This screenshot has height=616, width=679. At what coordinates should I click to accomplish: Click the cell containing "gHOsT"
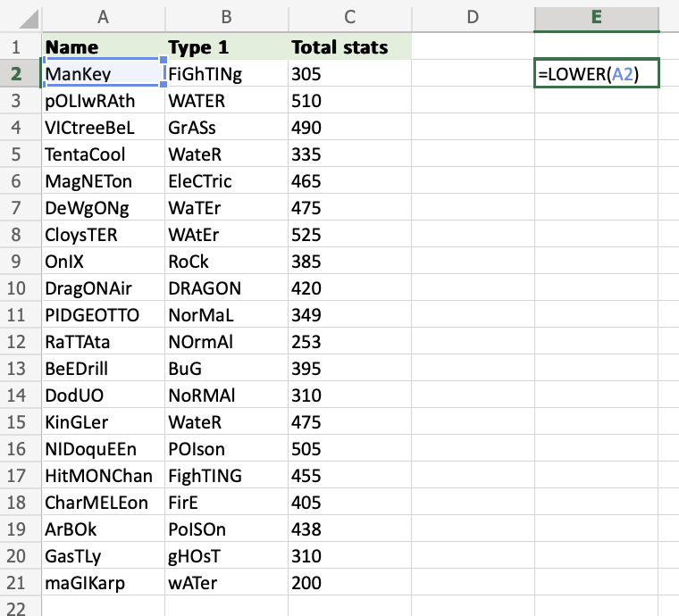[x=226, y=556]
